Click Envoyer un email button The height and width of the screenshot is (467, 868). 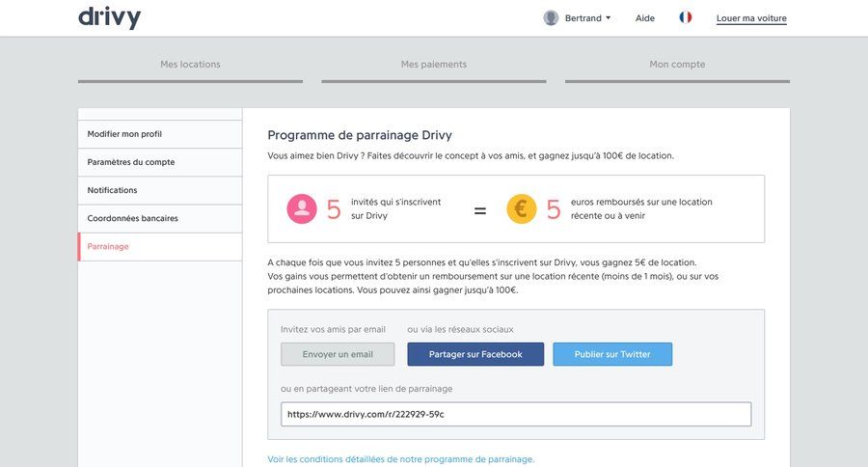click(x=338, y=354)
